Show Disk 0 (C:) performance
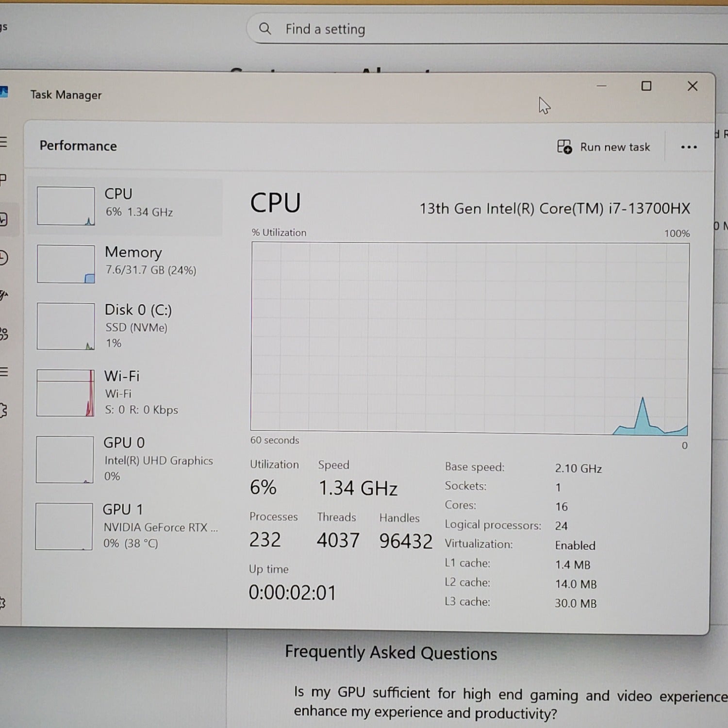 click(125, 326)
